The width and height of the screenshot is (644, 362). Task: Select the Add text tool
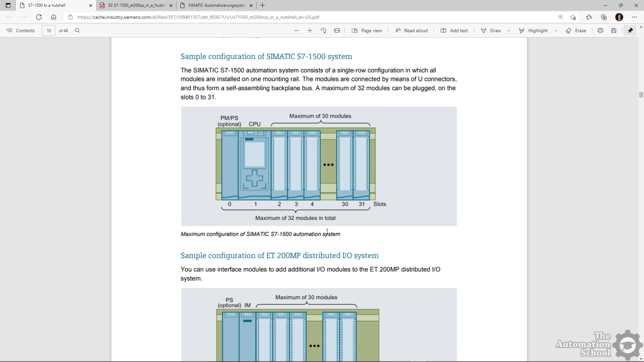click(x=454, y=30)
